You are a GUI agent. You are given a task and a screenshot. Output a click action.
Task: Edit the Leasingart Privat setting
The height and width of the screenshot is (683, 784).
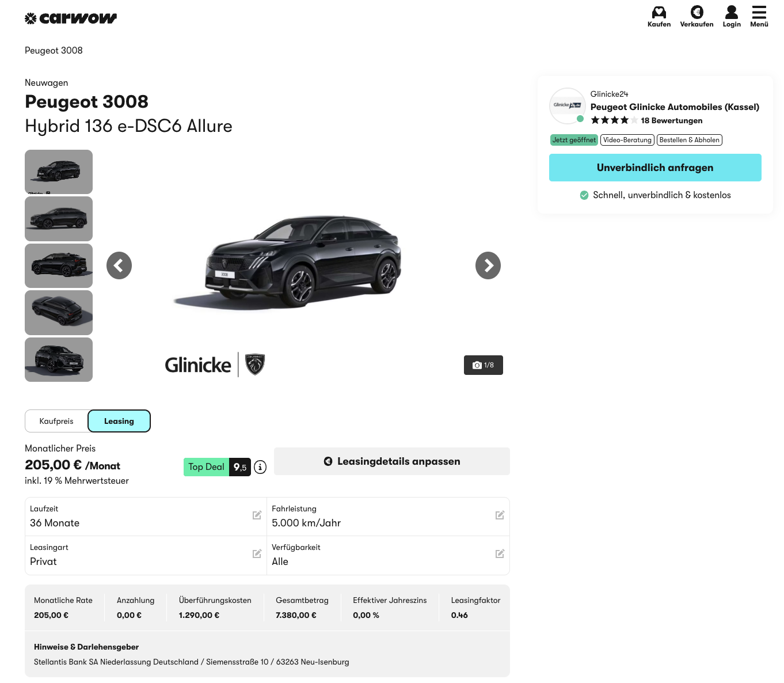[x=257, y=554]
